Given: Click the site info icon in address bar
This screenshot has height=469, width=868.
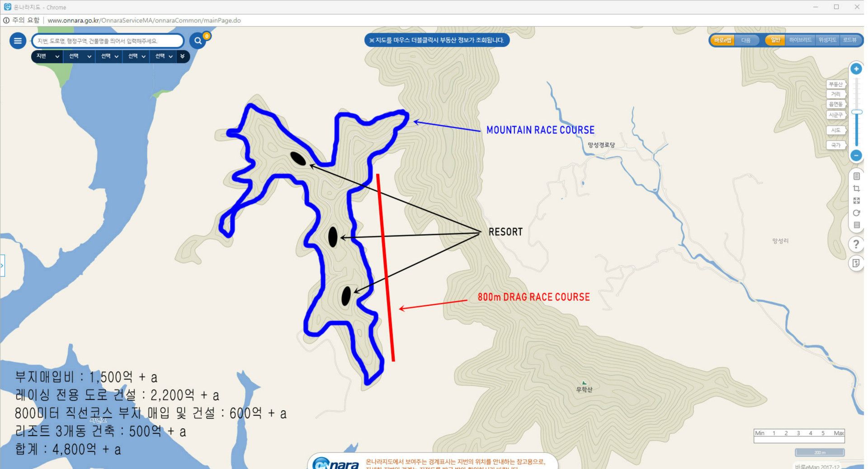Looking at the screenshot, I should pyautogui.click(x=6, y=20).
